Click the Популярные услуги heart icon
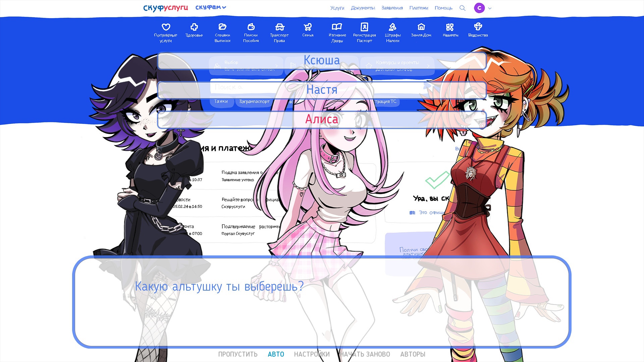644x362 pixels. pyautogui.click(x=166, y=27)
